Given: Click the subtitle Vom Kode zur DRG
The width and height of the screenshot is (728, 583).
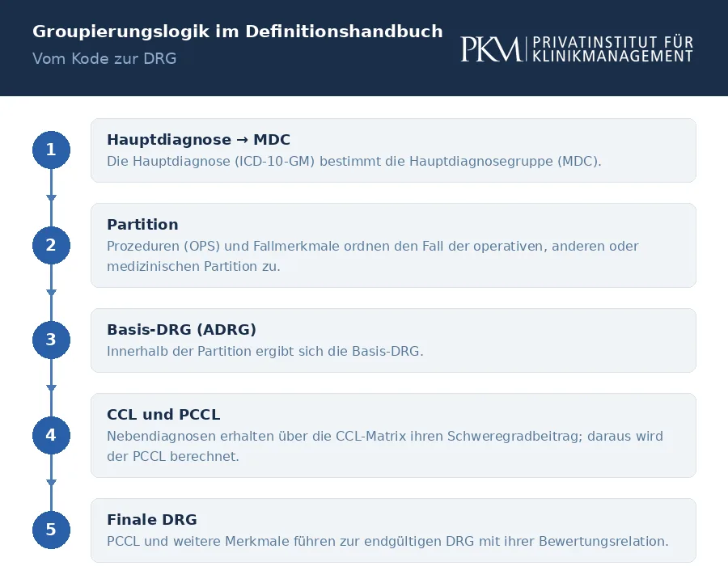Looking at the screenshot, I should (104, 58).
